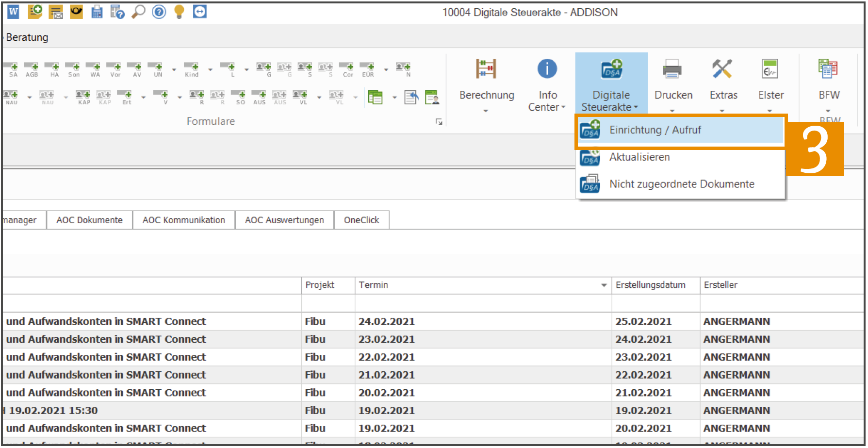Click the Word icon in the quick access bar

coord(13,12)
